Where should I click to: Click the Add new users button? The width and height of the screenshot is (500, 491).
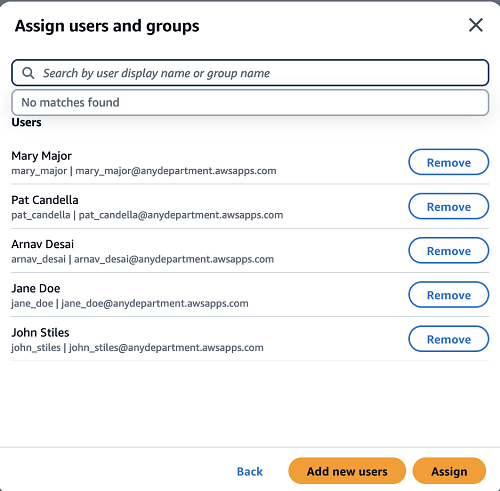[x=347, y=471]
